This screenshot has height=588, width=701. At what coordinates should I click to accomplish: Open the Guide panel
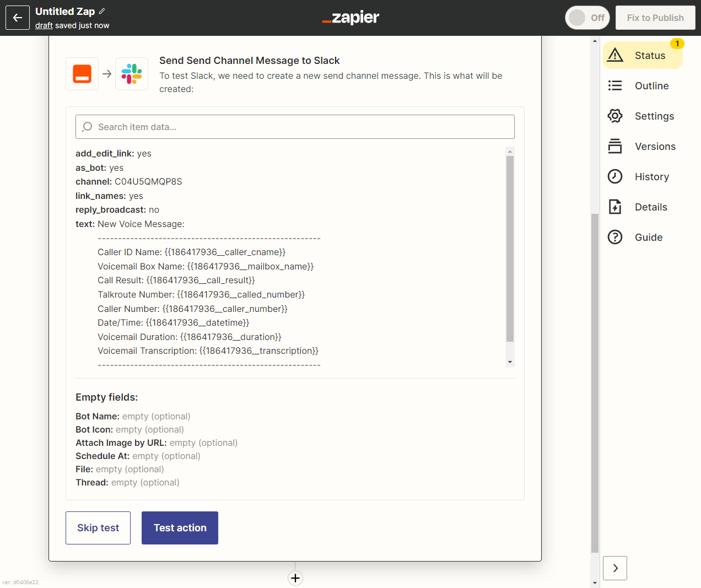[643, 237]
